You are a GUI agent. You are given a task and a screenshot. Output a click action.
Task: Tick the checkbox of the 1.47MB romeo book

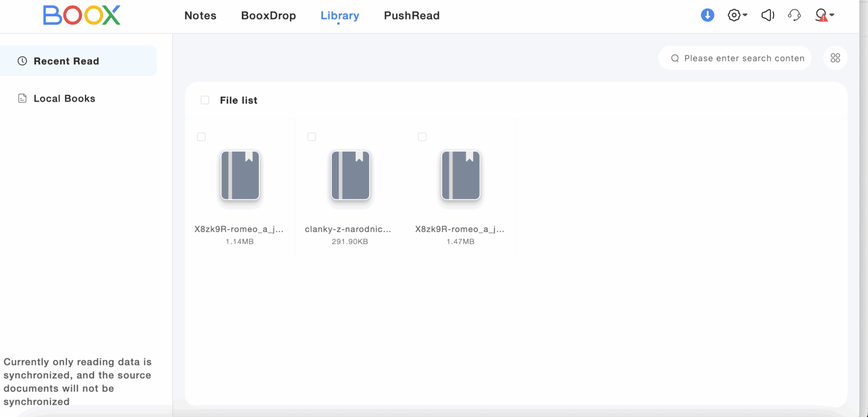click(422, 137)
